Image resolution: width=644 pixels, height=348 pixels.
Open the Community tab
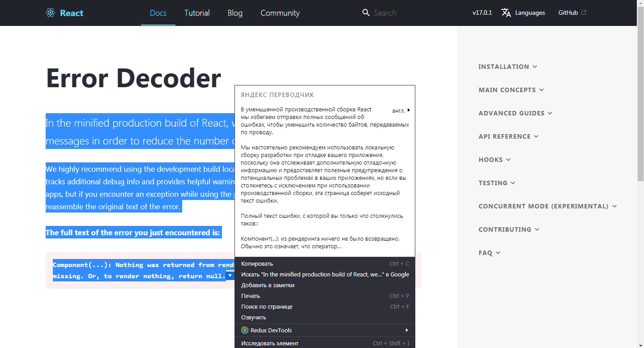280,13
